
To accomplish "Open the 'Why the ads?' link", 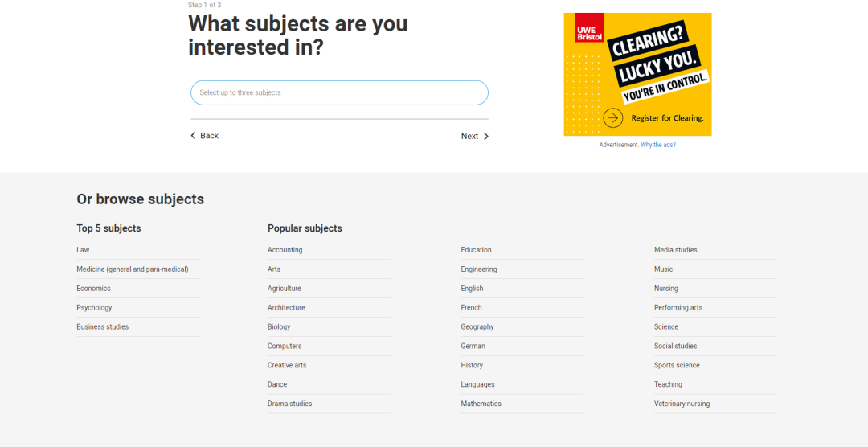I will pos(658,145).
